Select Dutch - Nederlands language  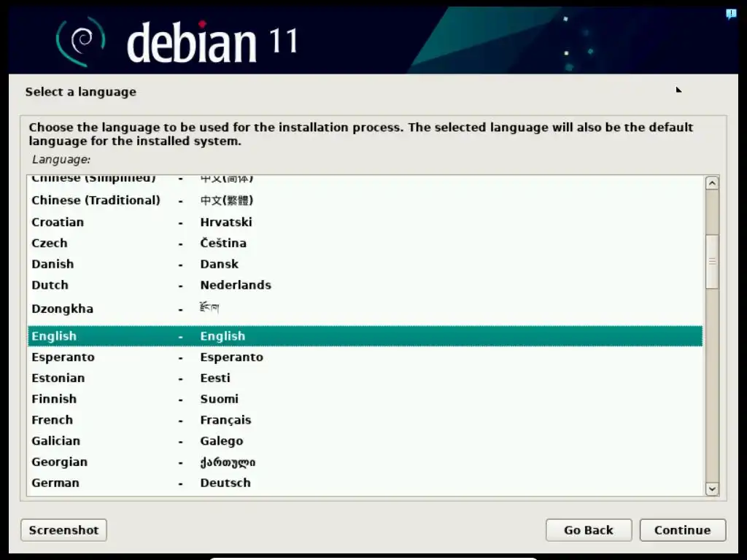click(365, 285)
